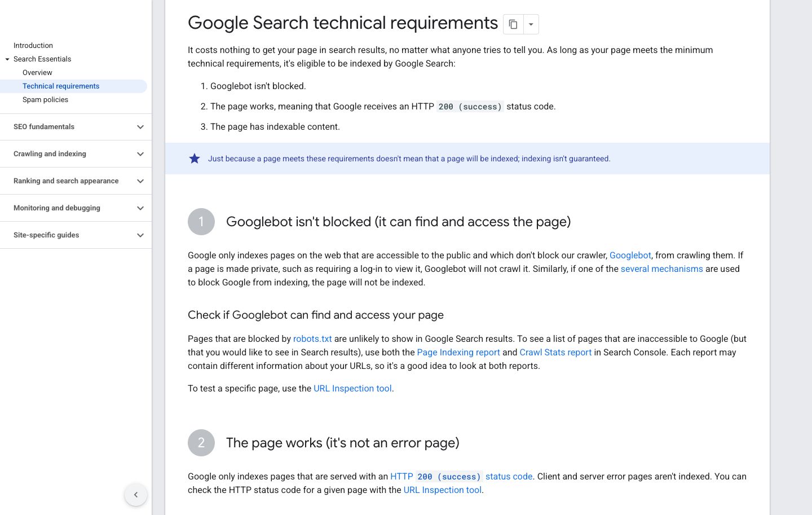Expand the Ranking and search appearance chevron

[140, 181]
